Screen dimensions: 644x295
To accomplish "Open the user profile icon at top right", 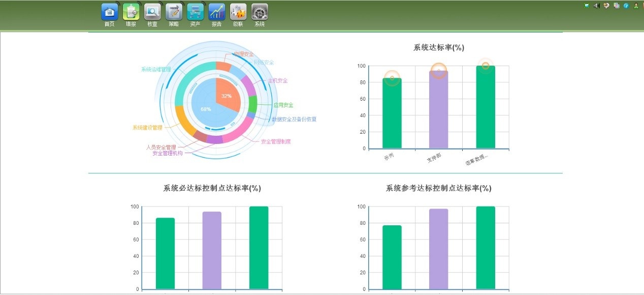I will tap(636, 6).
